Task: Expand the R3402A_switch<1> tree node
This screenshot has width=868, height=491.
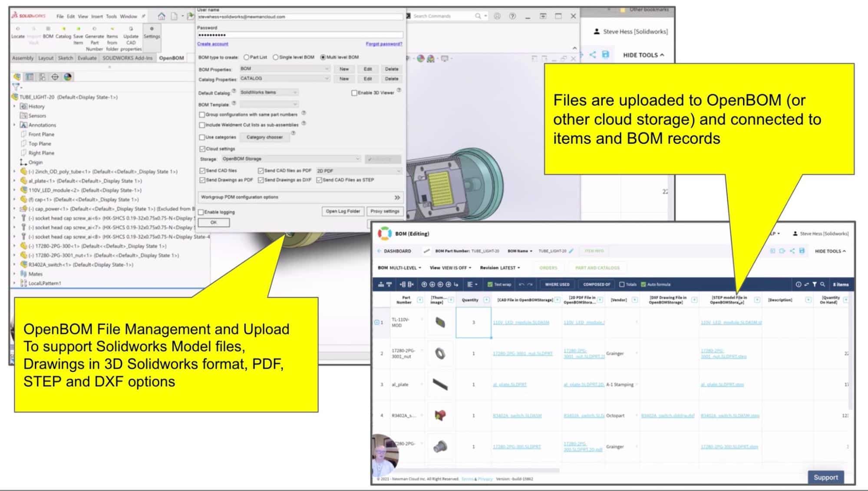Action: tap(14, 264)
